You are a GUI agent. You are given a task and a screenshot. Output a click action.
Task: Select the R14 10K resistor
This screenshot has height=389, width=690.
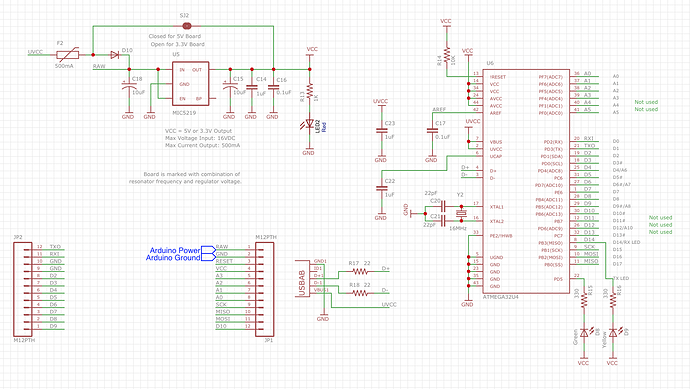(447, 55)
